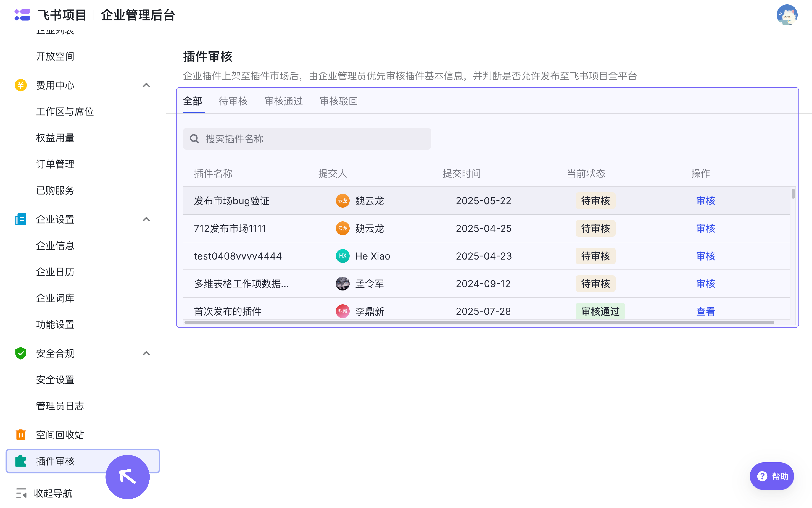
Task: Open 企业日历 in the sidebar
Action: 55,272
